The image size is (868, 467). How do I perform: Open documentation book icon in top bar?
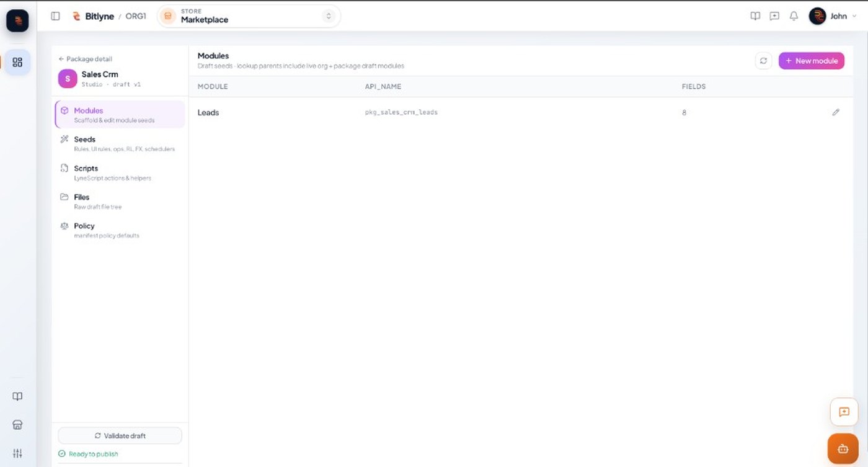click(x=755, y=16)
